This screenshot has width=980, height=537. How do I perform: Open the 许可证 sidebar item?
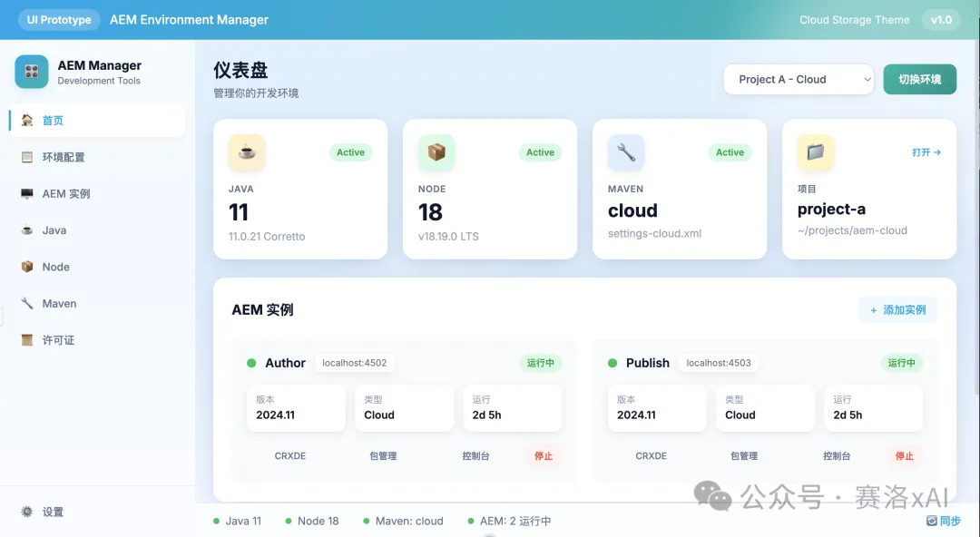point(58,340)
